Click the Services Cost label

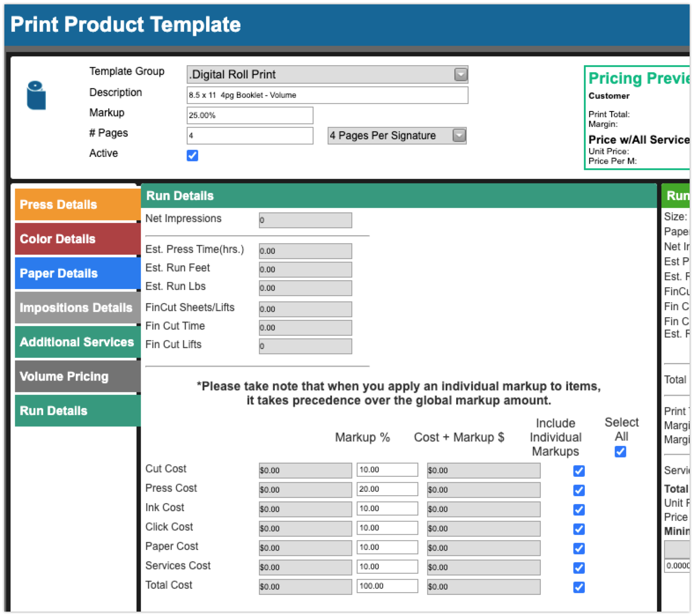pos(178,566)
